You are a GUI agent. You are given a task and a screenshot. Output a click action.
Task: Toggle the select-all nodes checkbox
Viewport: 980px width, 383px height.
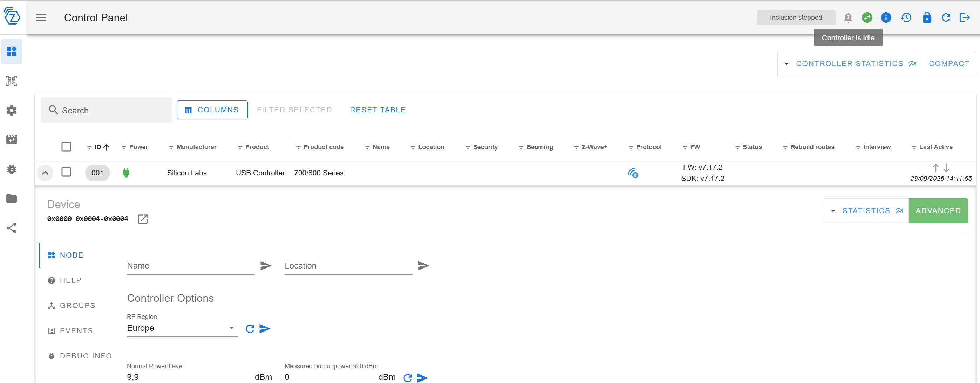(66, 147)
